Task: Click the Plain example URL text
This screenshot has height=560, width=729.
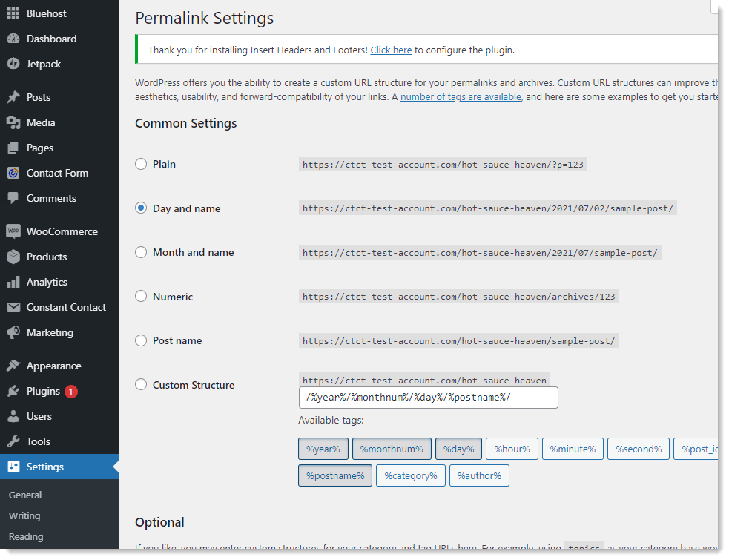Action: click(443, 165)
